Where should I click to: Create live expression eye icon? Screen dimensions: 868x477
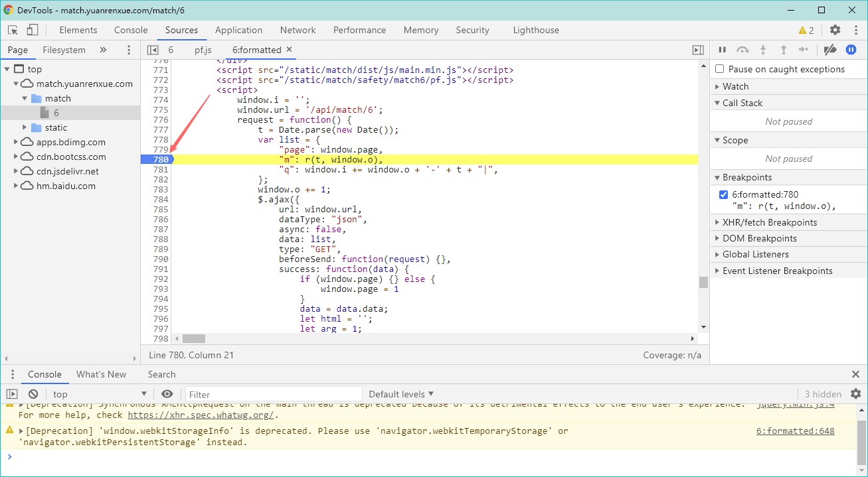(x=167, y=394)
